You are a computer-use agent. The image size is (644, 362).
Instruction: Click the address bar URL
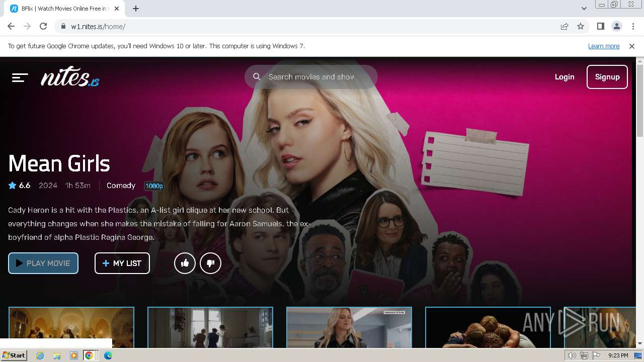(x=98, y=27)
